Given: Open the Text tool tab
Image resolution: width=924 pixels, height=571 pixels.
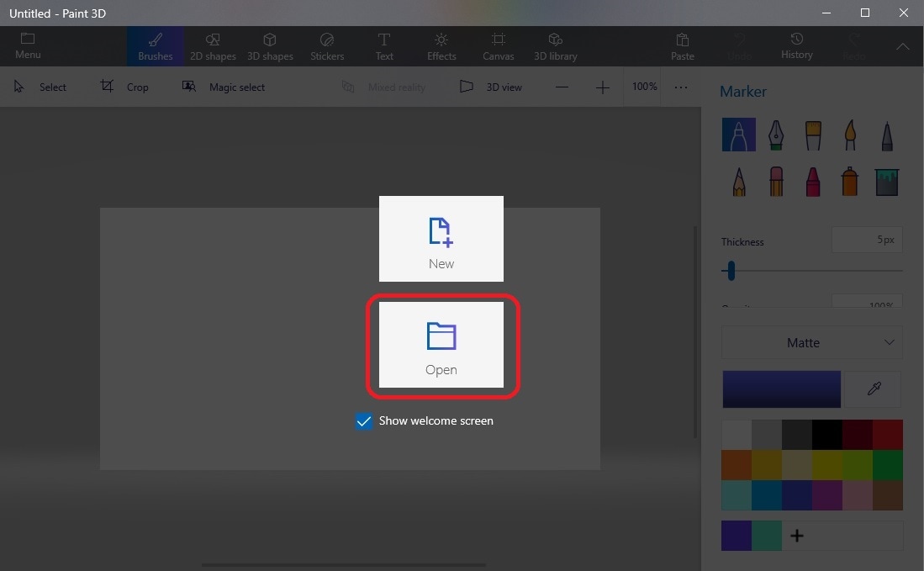Looking at the screenshot, I should point(384,46).
